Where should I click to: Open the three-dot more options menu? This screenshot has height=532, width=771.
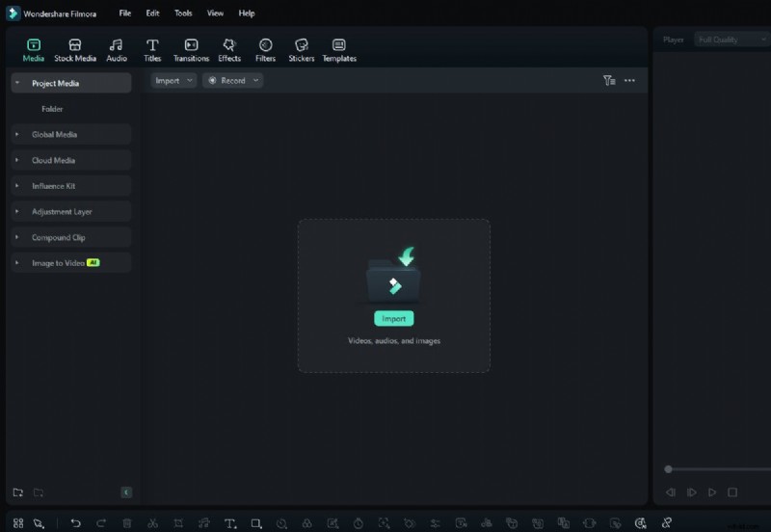[629, 81]
